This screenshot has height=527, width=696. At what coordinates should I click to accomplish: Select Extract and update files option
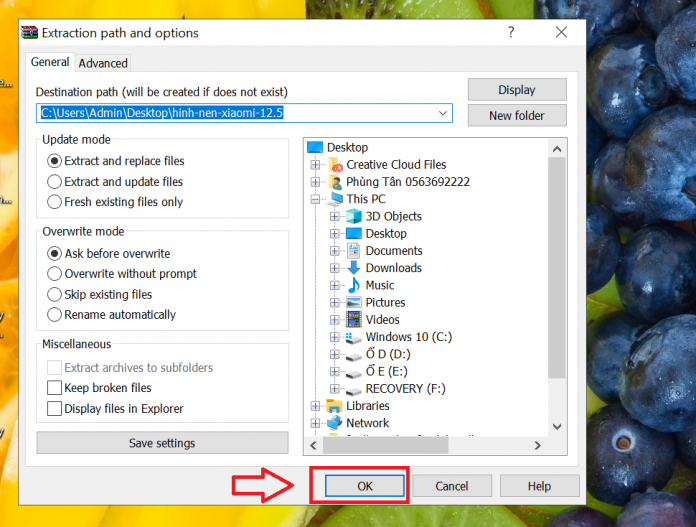[x=54, y=182]
